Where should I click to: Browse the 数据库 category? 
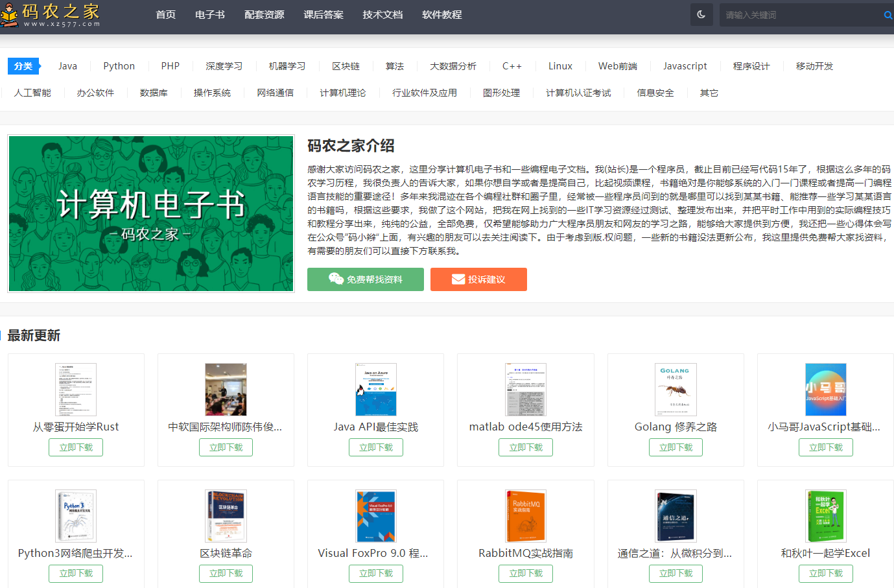tap(154, 93)
